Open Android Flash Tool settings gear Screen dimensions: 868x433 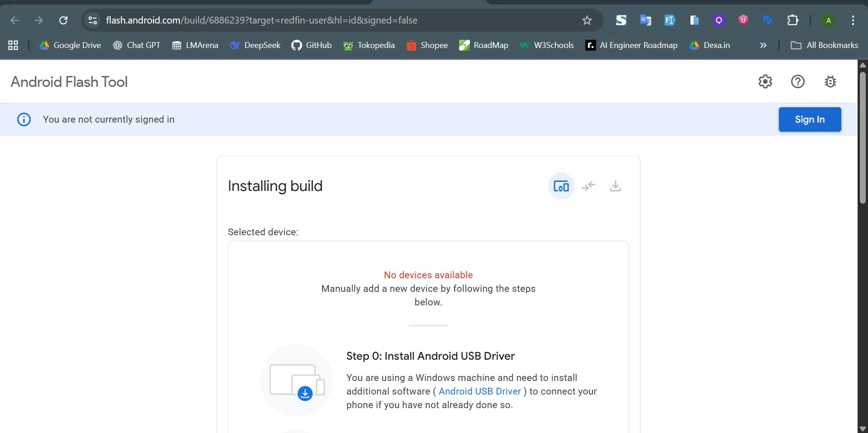coord(765,82)
